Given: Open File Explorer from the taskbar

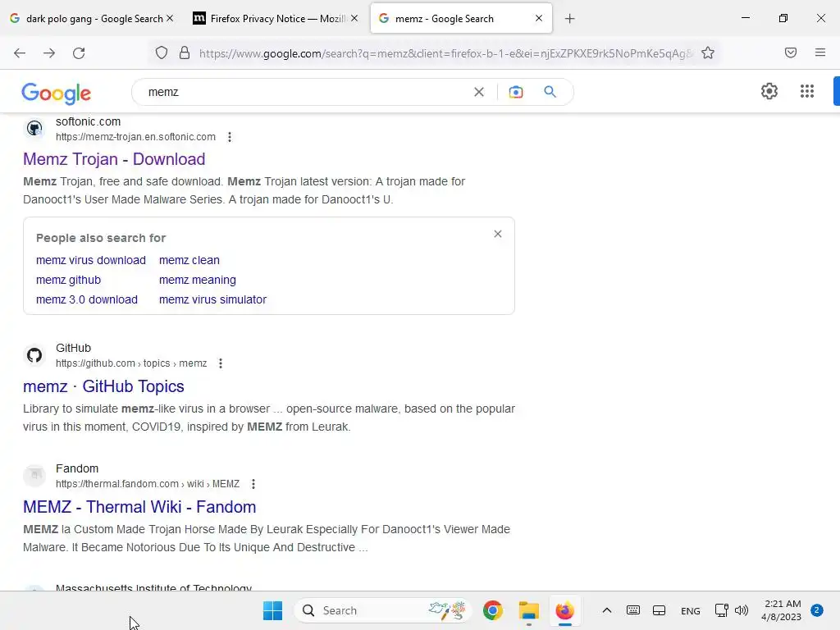Looking at the screenshot, I should (x=529, y=610).
